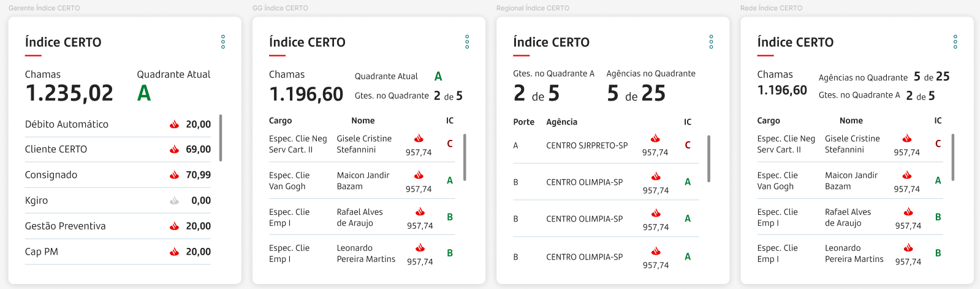This screenshot has width=980, height=289.
Task: Select the Cliente CERTO row
Action: 118,149
